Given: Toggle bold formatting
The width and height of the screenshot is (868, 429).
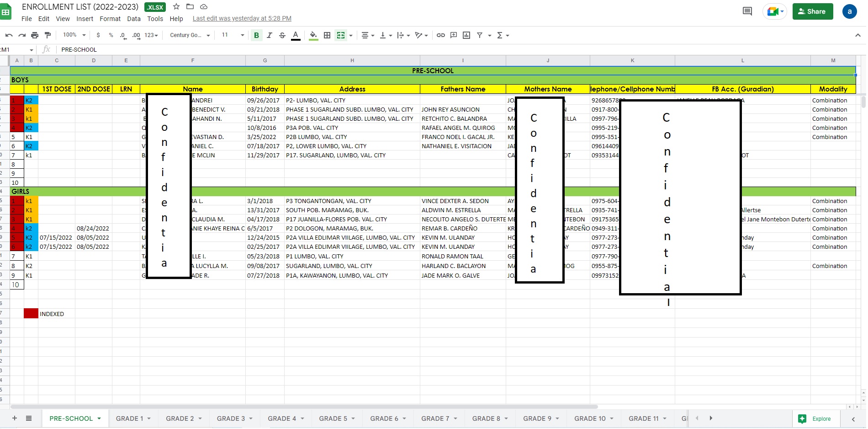Looking at the screenshot, I should coord(256,35).
